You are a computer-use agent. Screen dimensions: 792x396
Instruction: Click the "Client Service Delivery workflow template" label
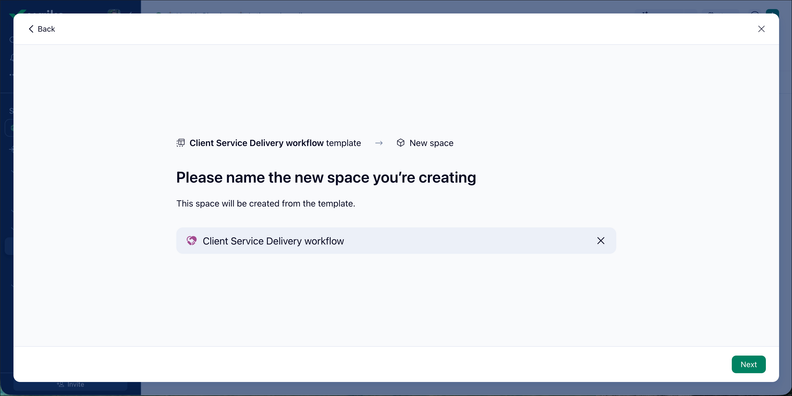pyautogui.click(x=275, y=143)
